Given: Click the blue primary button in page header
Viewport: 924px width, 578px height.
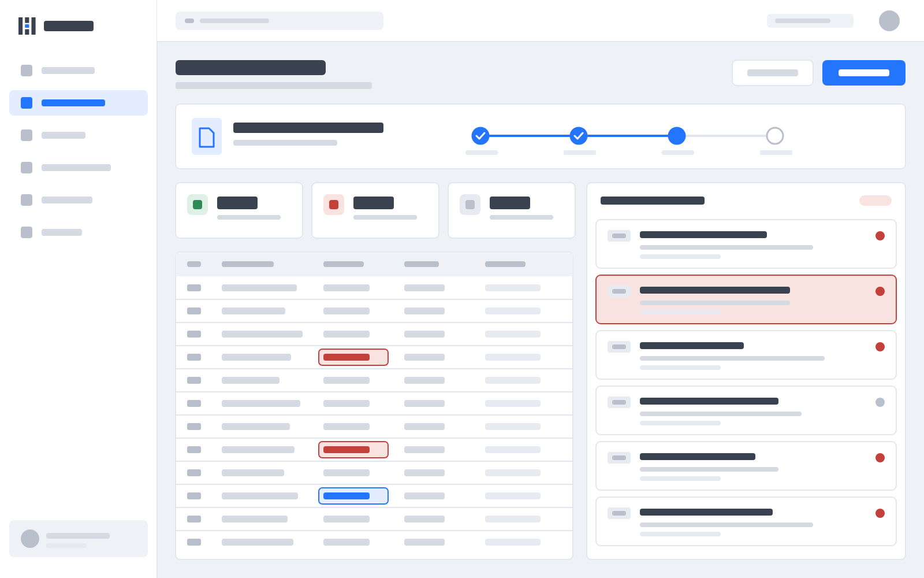Looking at the screenshot, I should pyautogui.click(x=864, y=73).
